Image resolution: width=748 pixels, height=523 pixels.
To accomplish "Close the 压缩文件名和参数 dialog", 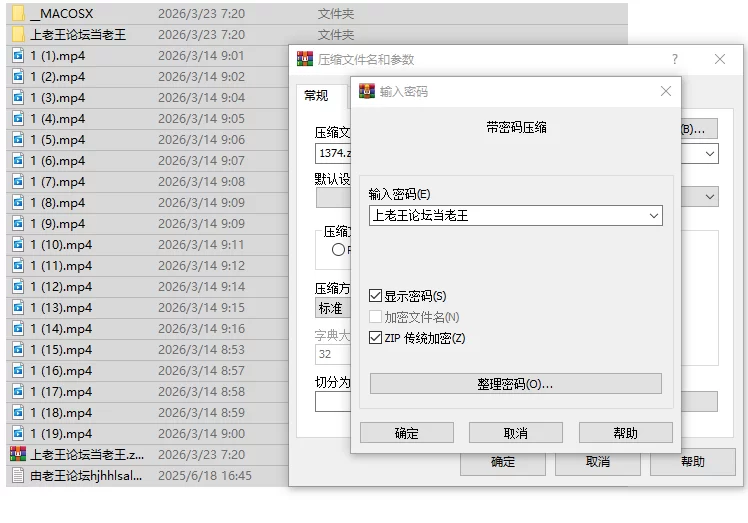I will pyautogui.click(x=720, y=59).
